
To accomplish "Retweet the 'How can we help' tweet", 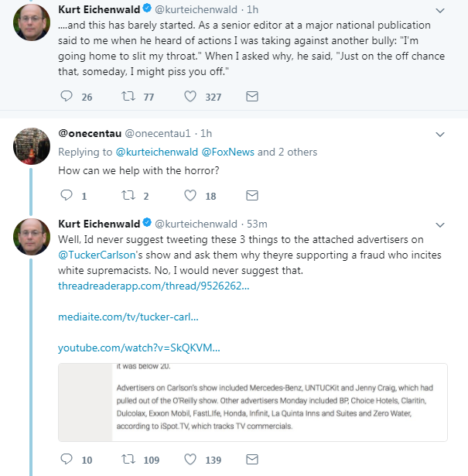I will tap(128, 195).
